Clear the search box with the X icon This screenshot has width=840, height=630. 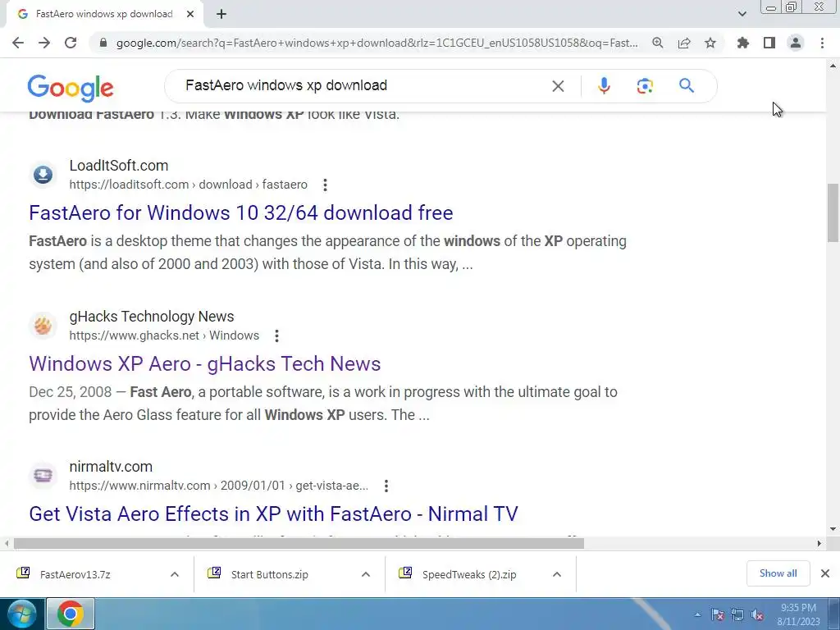[558, 85]
